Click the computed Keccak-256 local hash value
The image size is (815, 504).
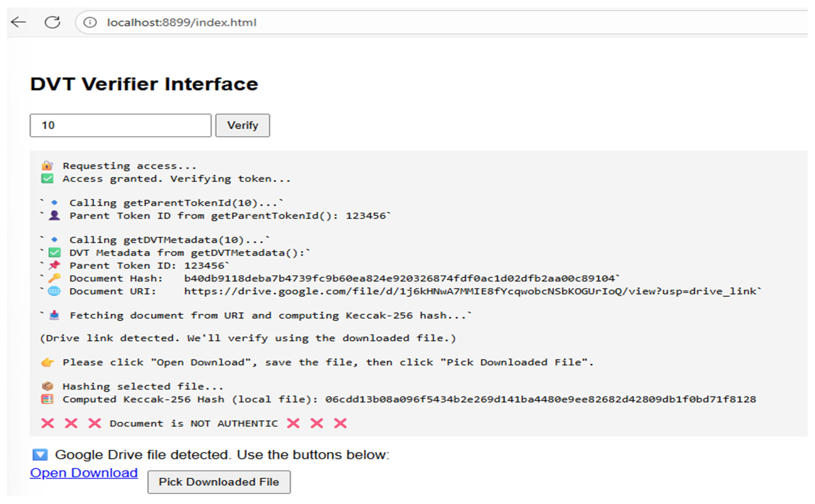tap(540, 399)
